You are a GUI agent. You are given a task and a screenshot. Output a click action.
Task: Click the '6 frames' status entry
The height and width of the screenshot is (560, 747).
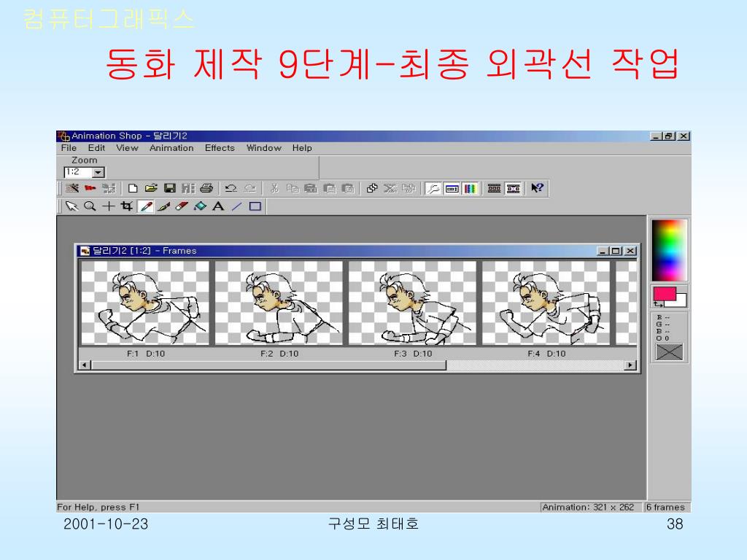[665, 507]
